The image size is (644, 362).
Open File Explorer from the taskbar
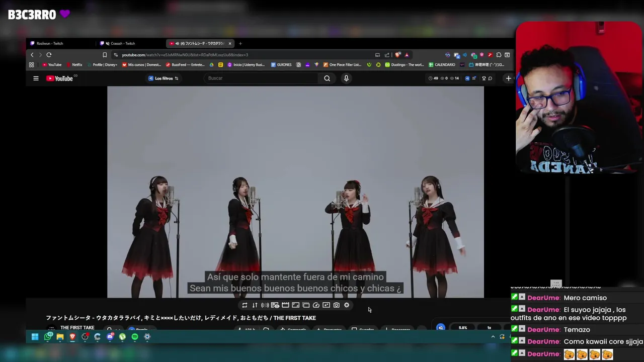[60, 337]
